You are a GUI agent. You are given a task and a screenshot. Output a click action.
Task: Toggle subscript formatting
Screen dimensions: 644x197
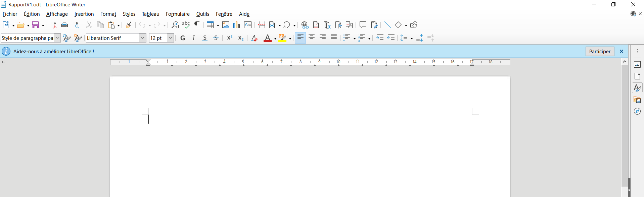241,38
